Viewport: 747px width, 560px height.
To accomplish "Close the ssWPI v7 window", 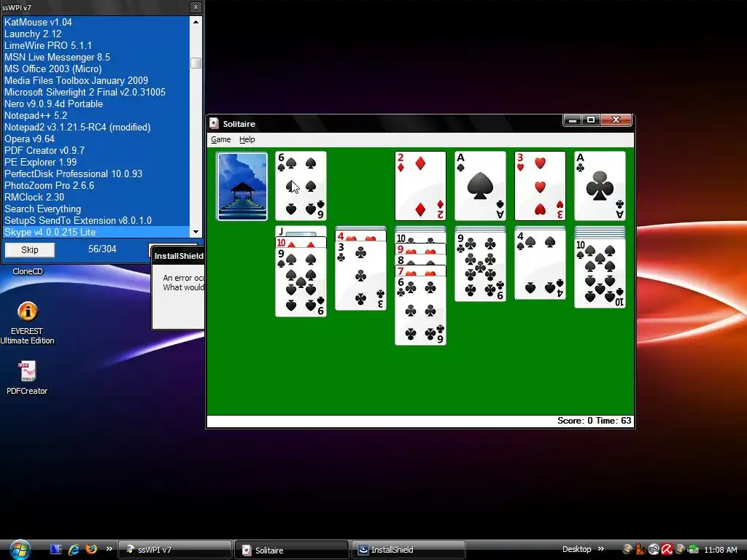I will click(x=196, y=7).
